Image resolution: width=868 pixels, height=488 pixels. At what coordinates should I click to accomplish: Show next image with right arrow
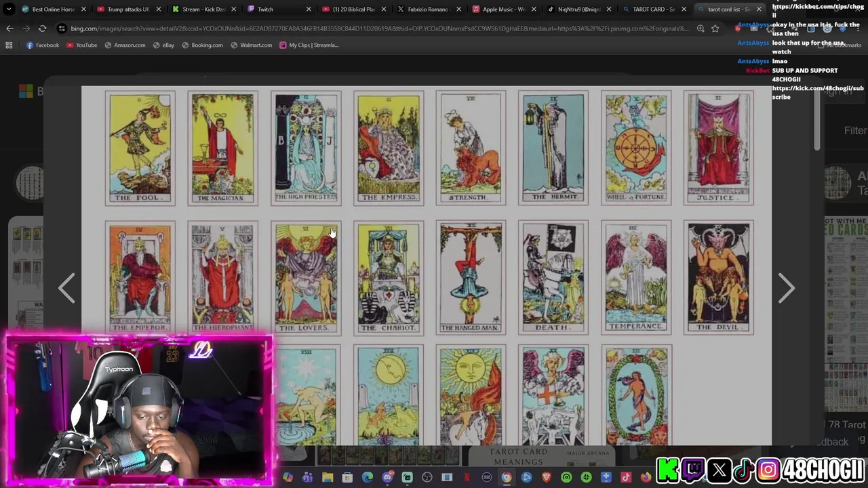click(x=786, y=289)
